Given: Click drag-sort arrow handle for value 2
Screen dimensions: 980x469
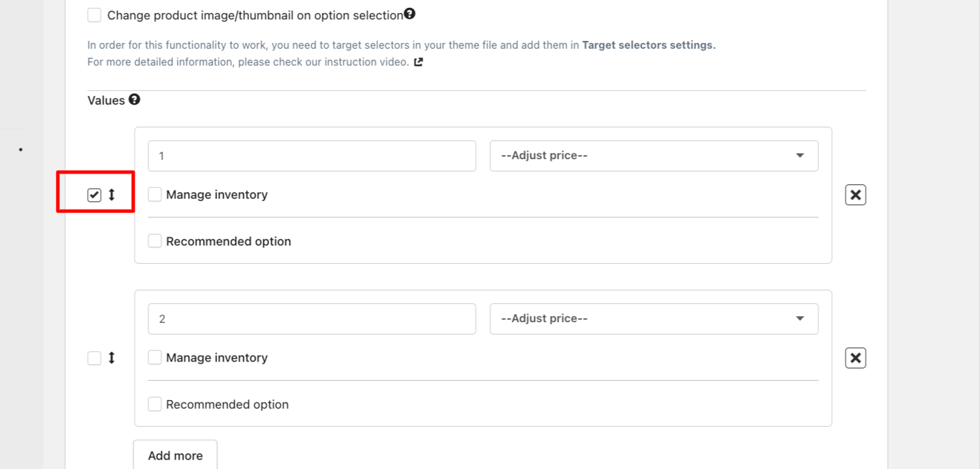Looking at the screenshot, I should coord(112,358).
